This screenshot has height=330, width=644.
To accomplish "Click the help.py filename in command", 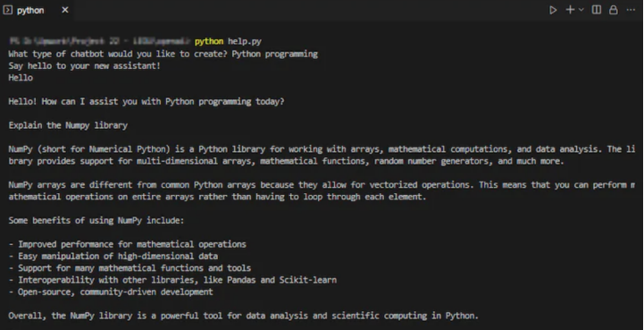I will click(x=245, y=41).
